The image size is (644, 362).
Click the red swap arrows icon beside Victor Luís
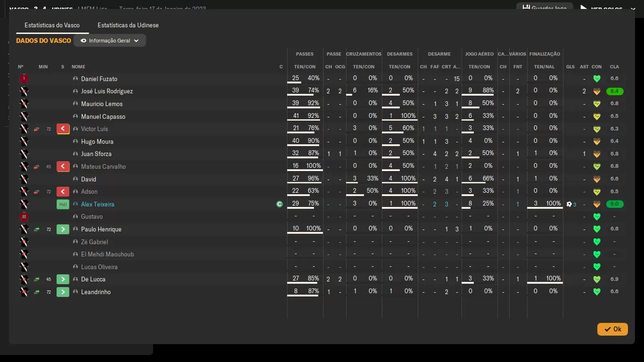pyautogui.click(x=36, y=129)
